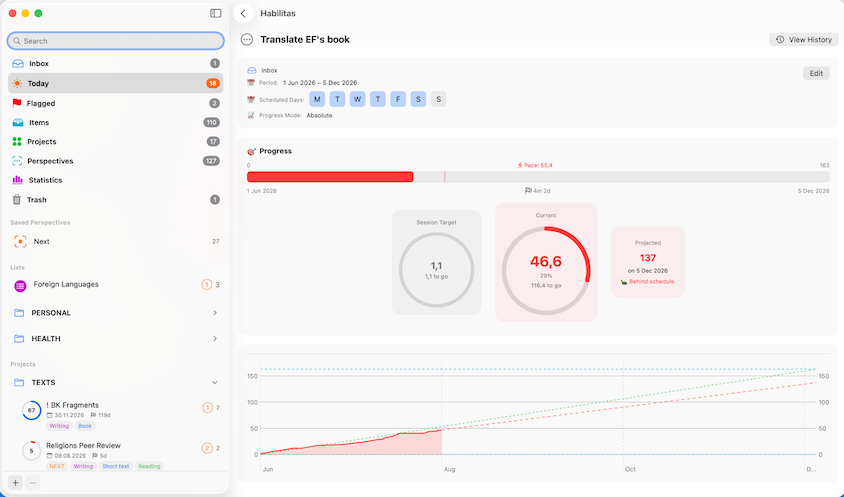This screenshot has height=497, width=844.
Task: Click the red progress bar
Action: click(330, 177)
